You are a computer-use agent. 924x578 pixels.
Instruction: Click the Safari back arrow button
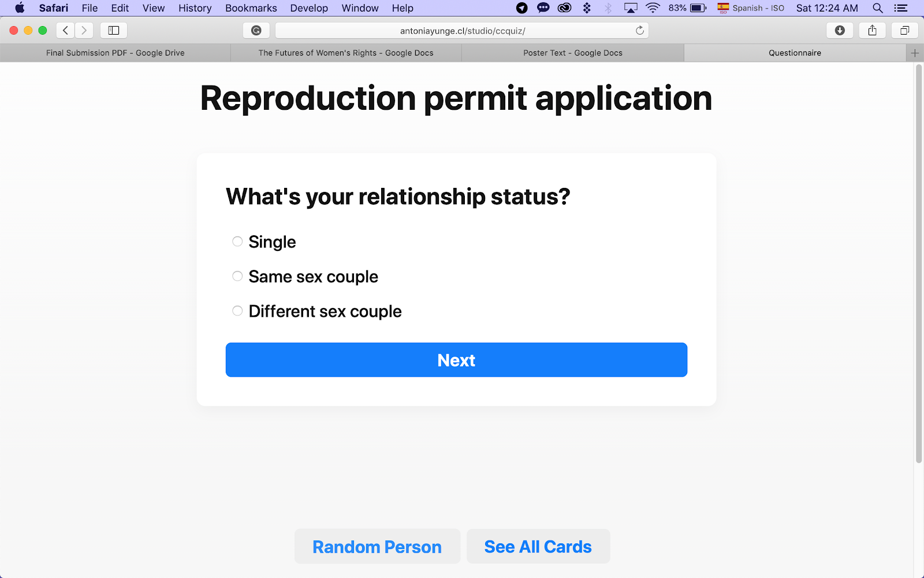click(65, 31)
